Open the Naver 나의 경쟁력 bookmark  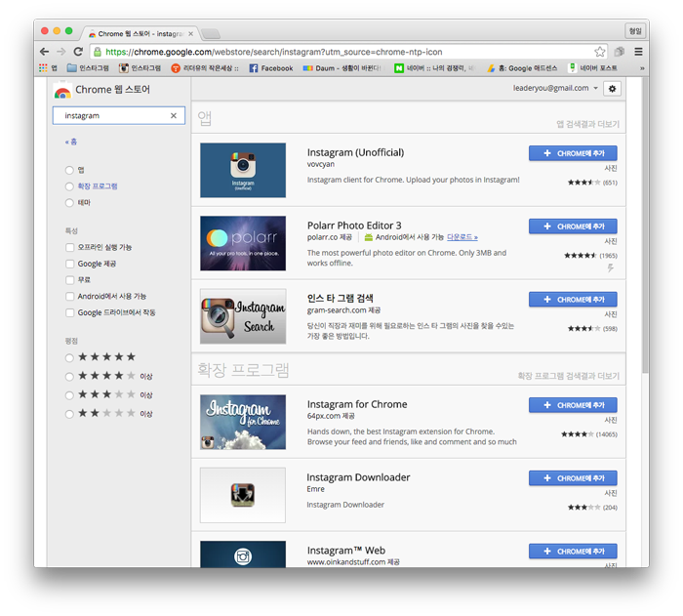434,68
